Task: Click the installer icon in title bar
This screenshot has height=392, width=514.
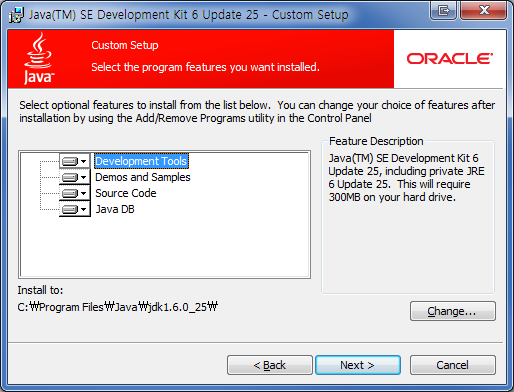Action: (16, 15)
